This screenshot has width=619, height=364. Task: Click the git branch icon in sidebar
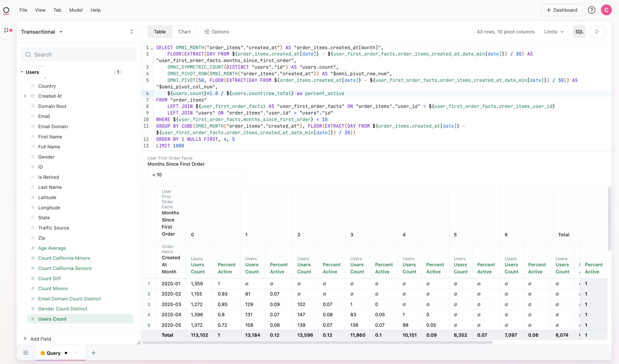coord(6,30)
